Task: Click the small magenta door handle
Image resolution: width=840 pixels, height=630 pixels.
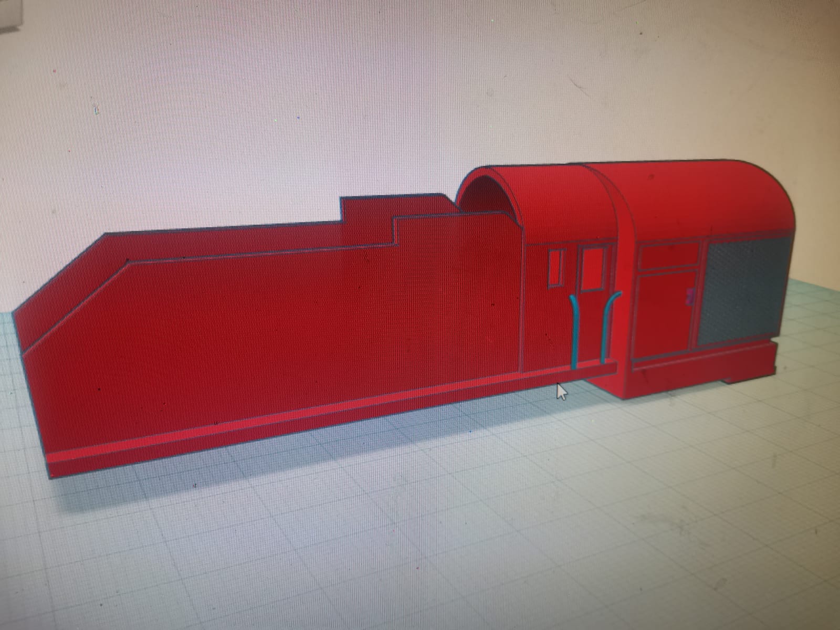Action: [691, 296]
